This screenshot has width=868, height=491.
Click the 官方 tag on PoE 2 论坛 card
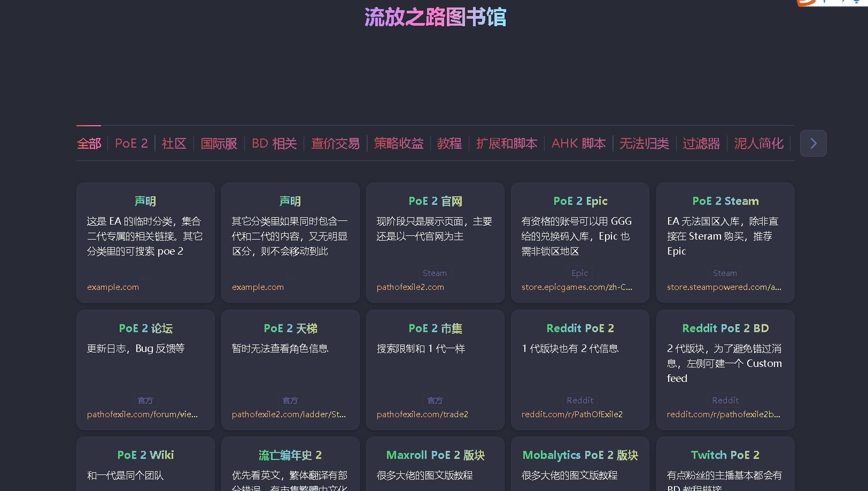pyautogui.click(x=145, y=401)
